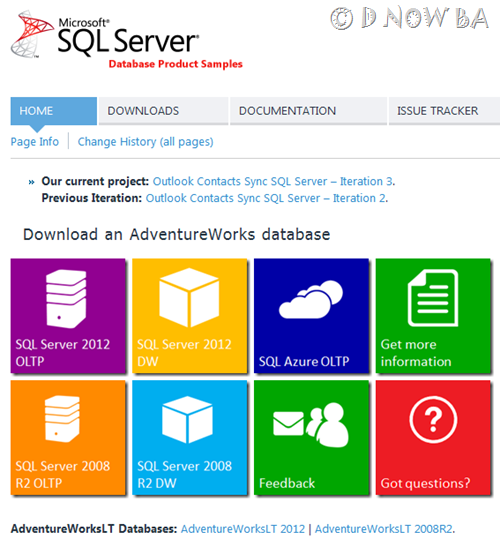The height and width of the screenshot is (539, 500).
Task: Click the Microsoft SQL Server logo
Action: click(104, 34)
